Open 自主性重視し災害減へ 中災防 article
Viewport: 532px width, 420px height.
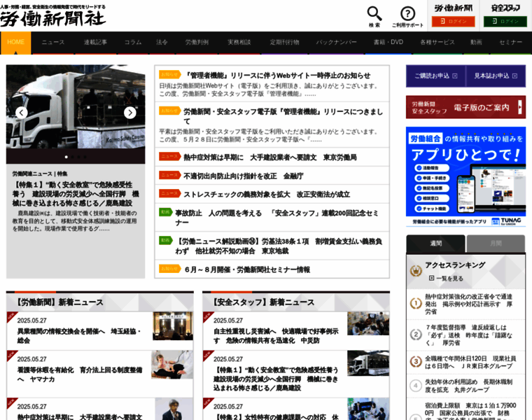tap(276, 335)
